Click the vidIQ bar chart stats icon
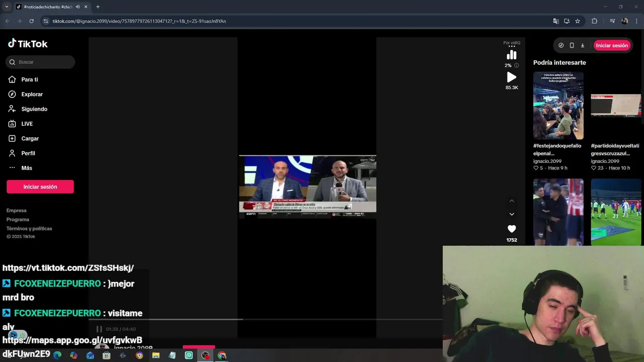The height and width of the screenshot is (362, 644). point(512,55)
